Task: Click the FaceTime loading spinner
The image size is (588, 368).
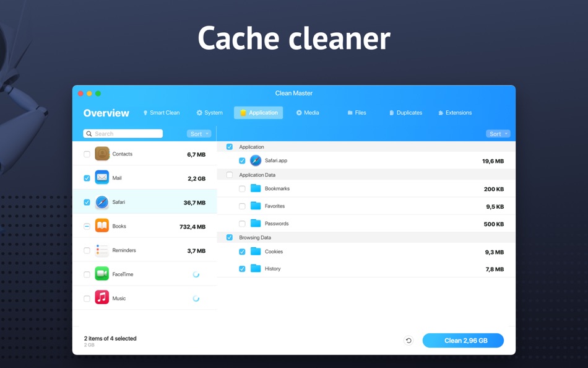Action: coord(196,274)
